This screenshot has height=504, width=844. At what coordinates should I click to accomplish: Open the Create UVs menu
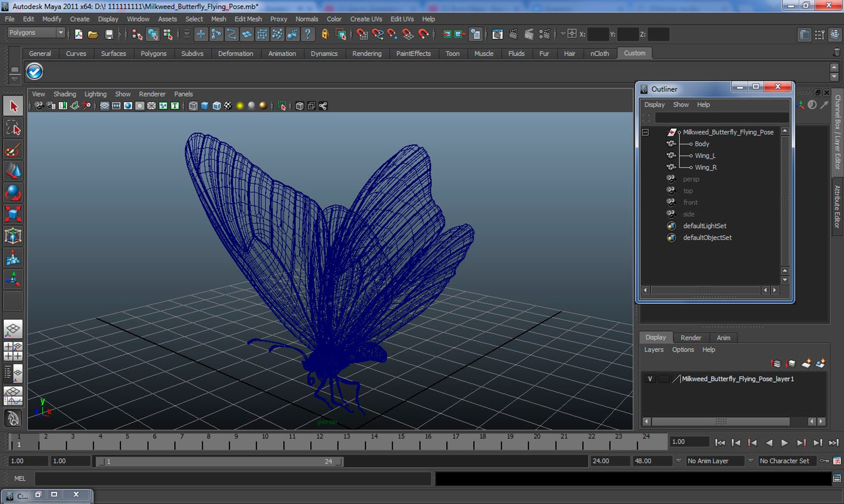[366, 19]
